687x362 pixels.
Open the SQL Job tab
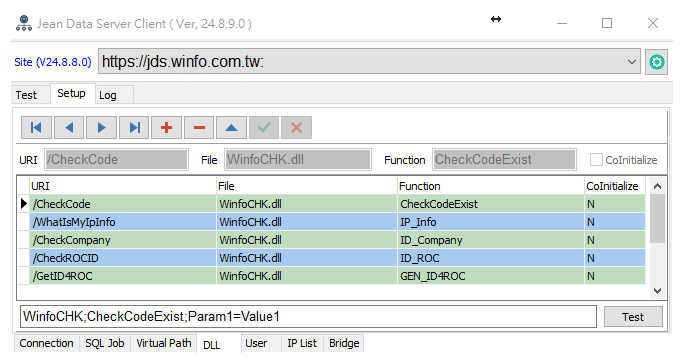click(x=105, y=343)
